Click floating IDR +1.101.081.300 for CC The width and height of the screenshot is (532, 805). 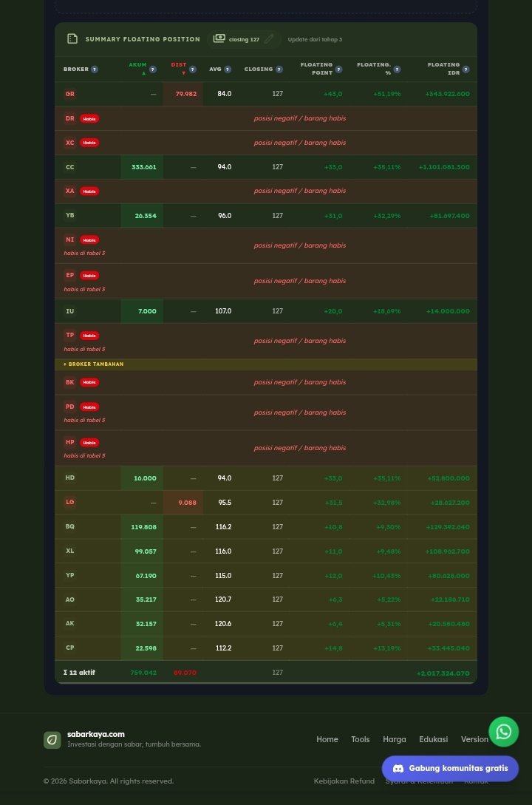coord(444,167)
